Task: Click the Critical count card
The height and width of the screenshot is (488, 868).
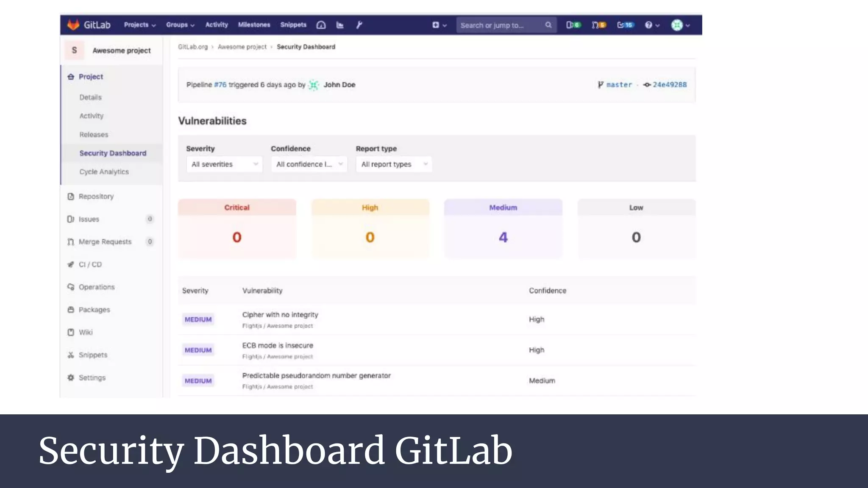Action: (237, 229)
